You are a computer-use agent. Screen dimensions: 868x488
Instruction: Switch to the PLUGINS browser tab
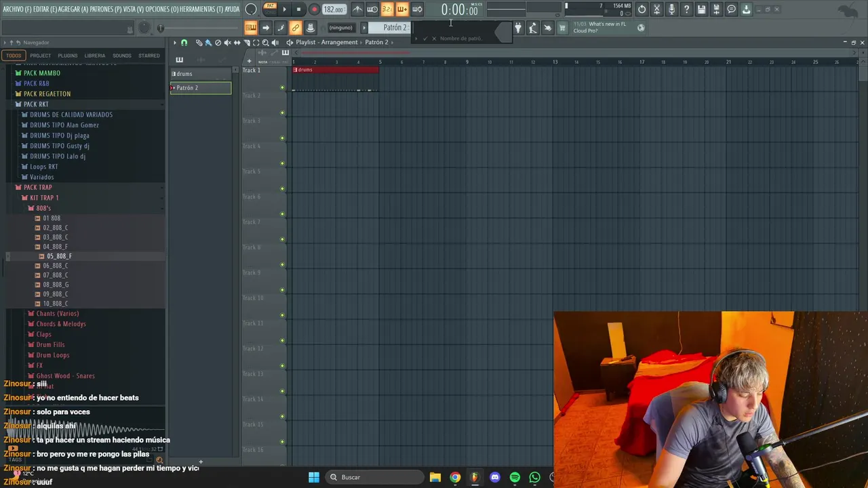click(x=68, y=56)
